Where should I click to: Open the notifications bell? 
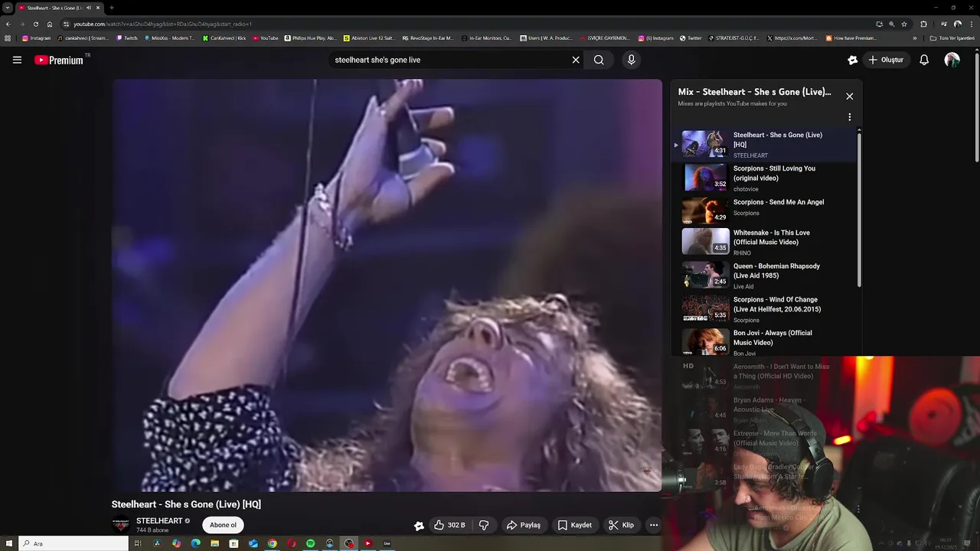coord(924,60)
